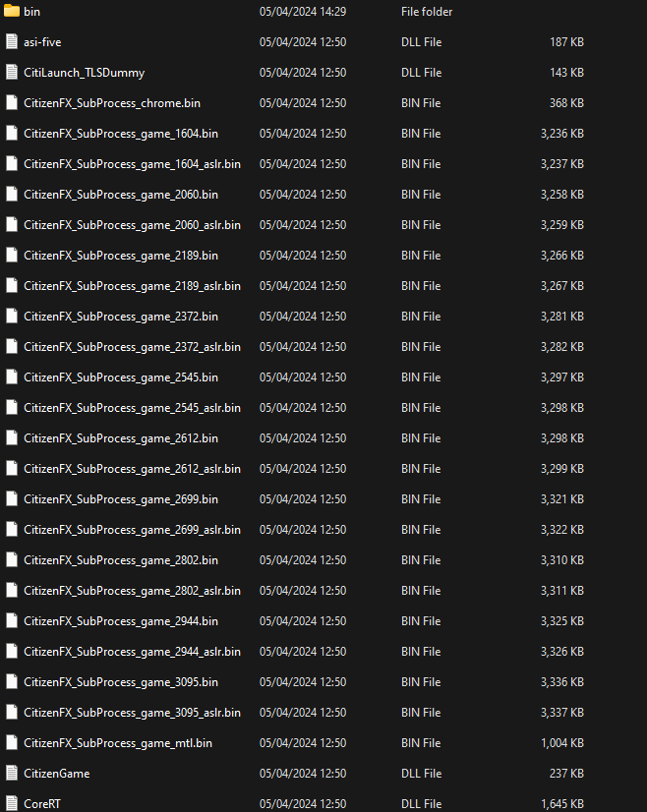Click icon of CitizenFX_SubProcess_game_2372_aslr.bin
Image resolution: width=647 pixels, height=812 pixels.
coord(12,346)
